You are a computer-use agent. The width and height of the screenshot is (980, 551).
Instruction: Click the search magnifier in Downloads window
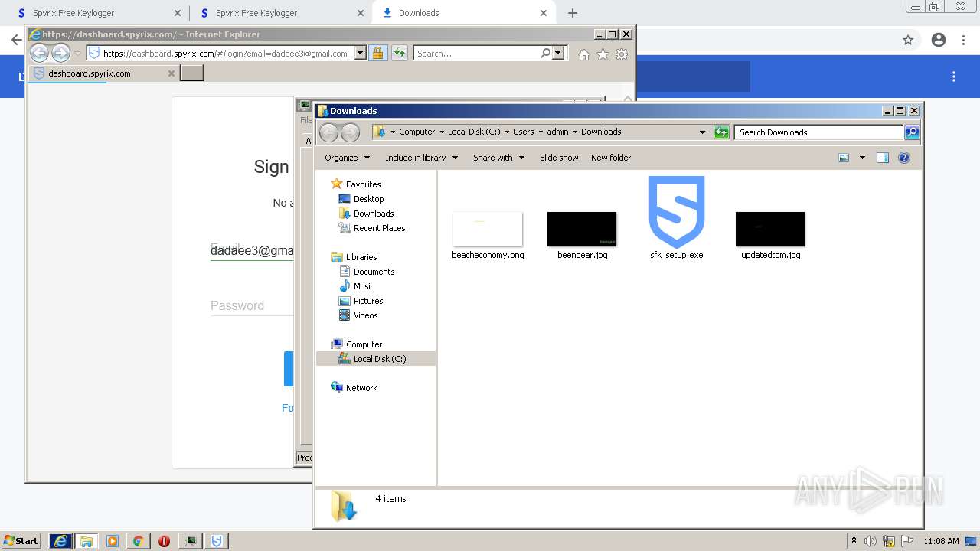pos(912,132)
